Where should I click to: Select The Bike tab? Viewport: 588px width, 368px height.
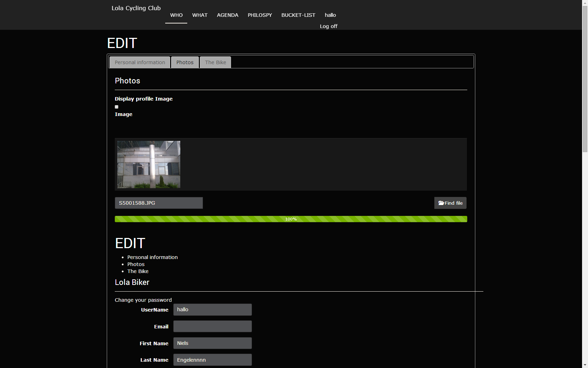(x=215, y=62)
